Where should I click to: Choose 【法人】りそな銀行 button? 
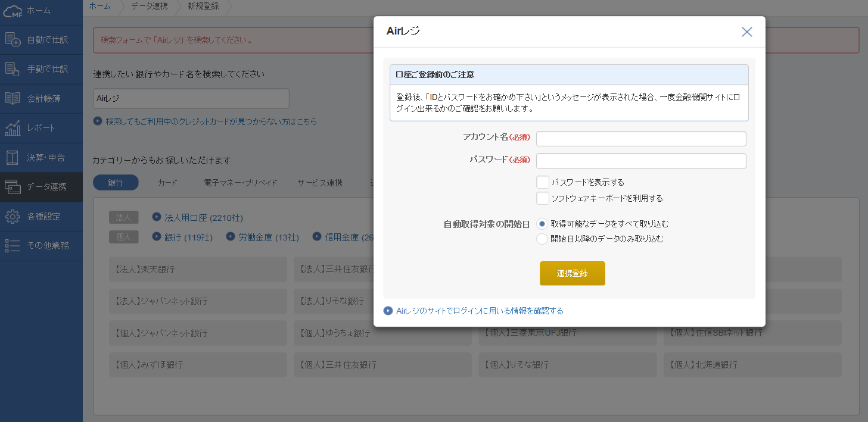click(x=334, y=301)
